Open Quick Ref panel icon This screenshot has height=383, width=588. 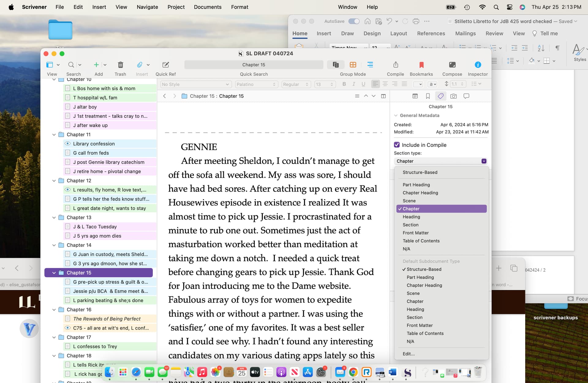166,65
